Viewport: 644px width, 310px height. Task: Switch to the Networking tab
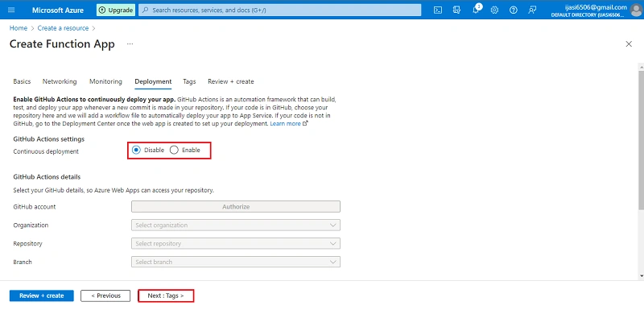60,81
